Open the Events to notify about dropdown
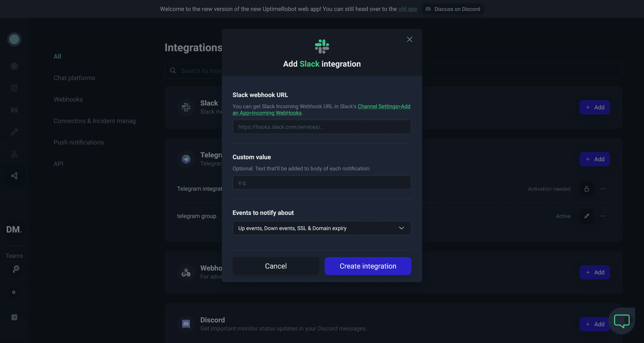The image size is (644, 343). [x=322, y=228]
